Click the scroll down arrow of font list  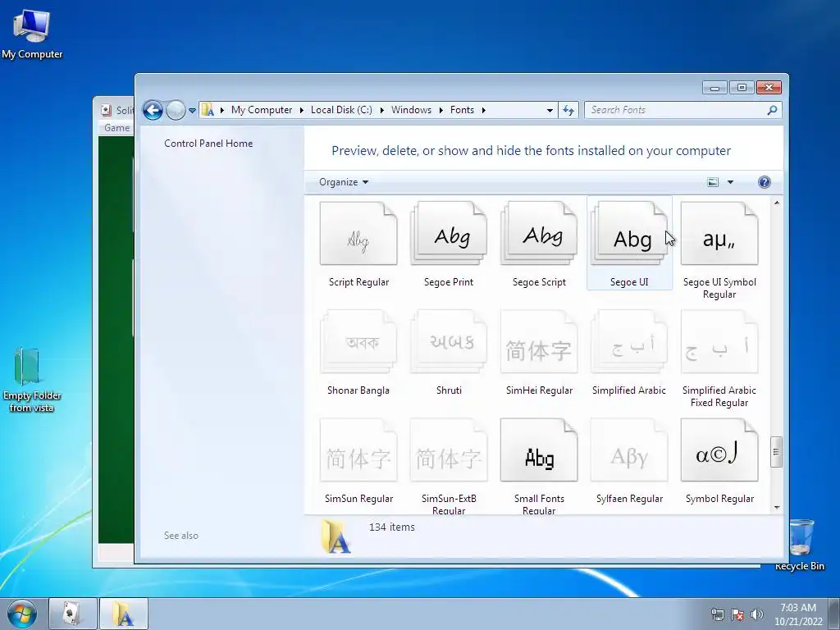(777, 508)
